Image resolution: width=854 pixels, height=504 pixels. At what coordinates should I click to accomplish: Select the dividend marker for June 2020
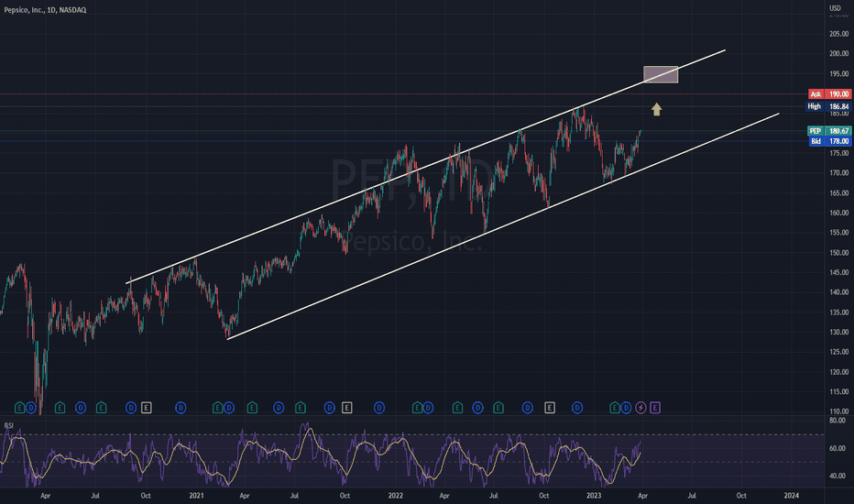click(81, 408)
